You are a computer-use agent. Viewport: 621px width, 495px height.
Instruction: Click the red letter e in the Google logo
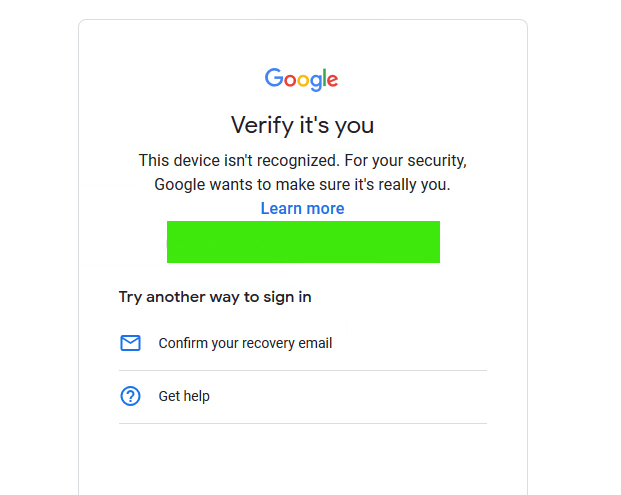[x=332, y=80]
